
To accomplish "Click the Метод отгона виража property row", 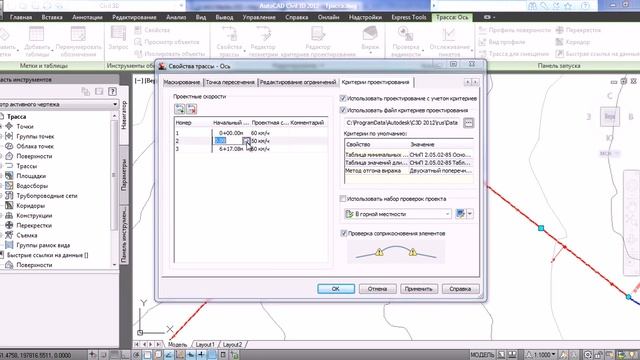I will pos(409,171).
